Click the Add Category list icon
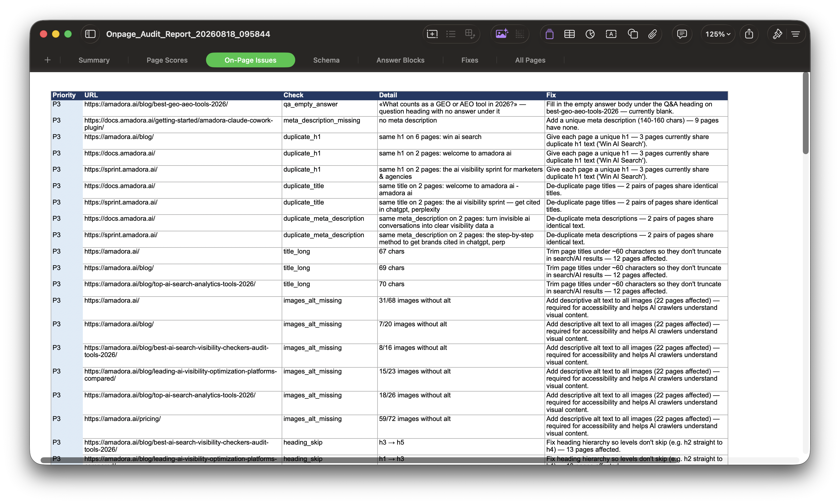 tap(451, 34)
